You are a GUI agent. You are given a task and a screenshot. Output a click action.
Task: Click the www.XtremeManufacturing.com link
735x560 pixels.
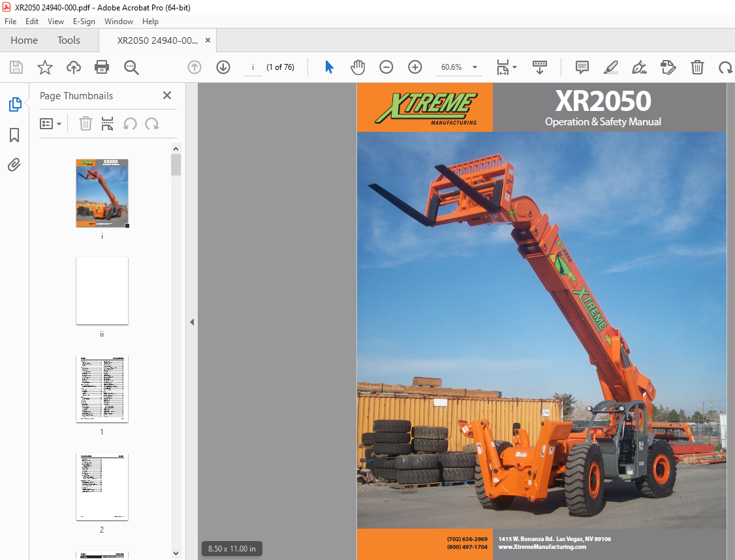point(542,547)
